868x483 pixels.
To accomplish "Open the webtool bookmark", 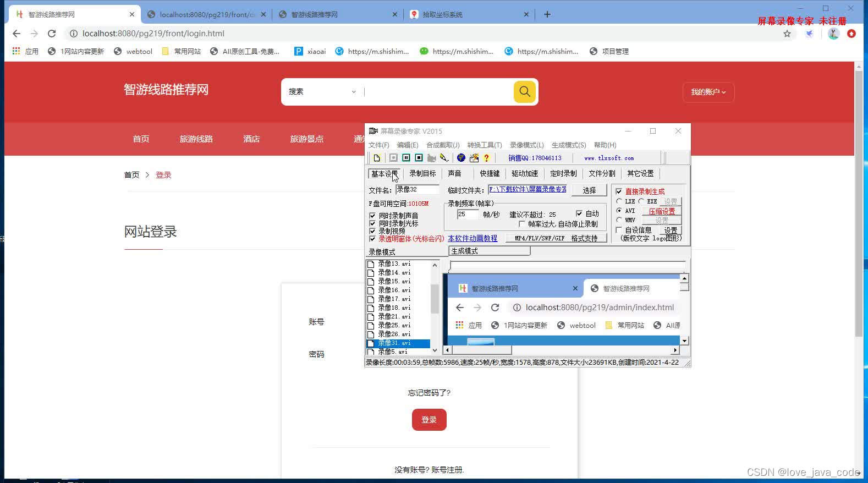I will (x=133, y=51).
